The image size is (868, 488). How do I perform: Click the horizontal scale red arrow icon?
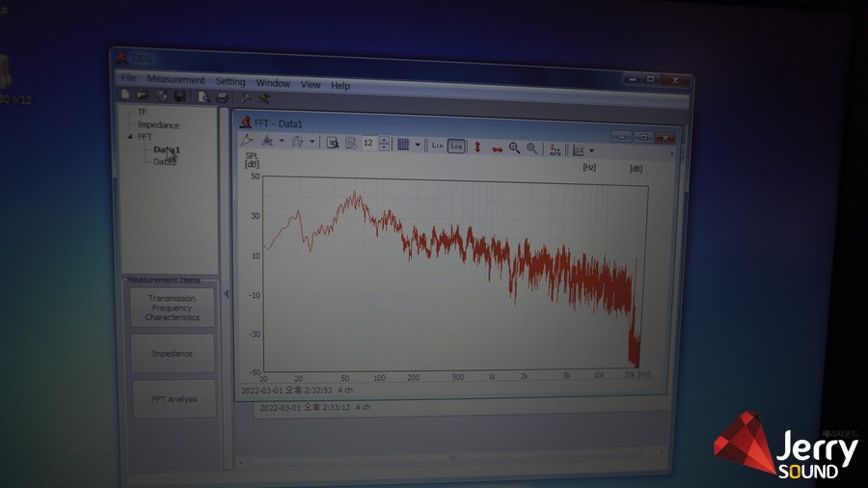point(497,149)
